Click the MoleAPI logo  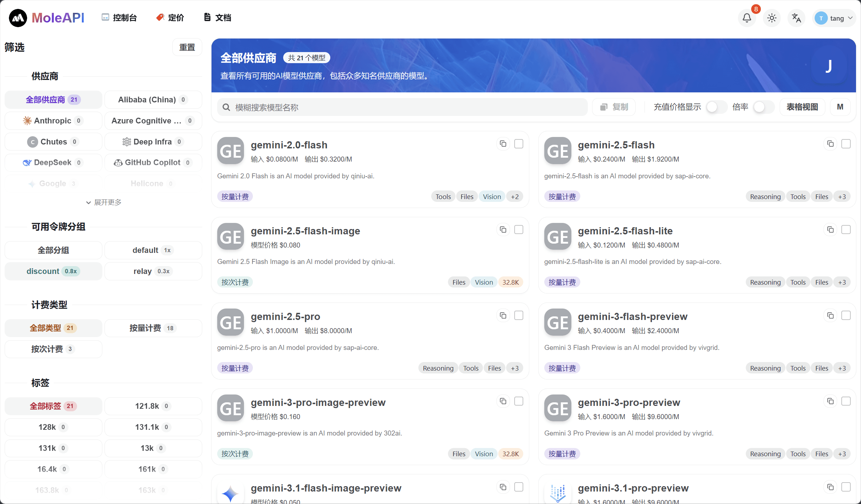(46, 17)
